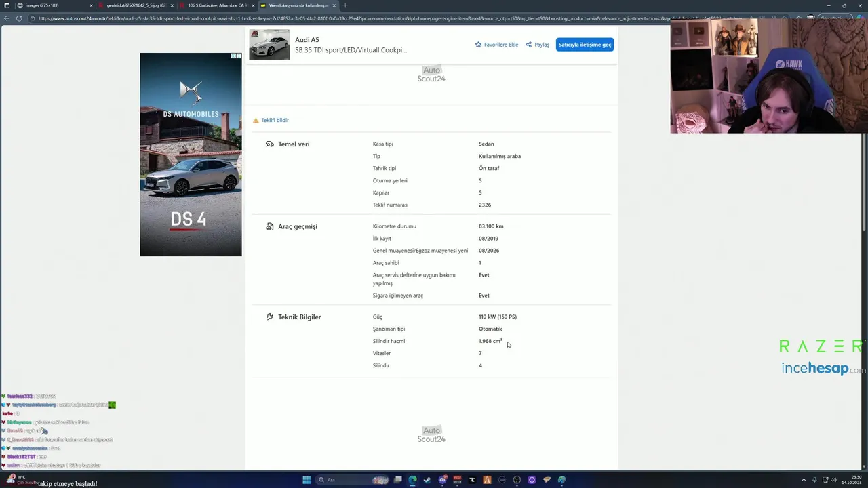
Task: Click the Temel veri section heading
Action: pyautogui.click(x=294, y=144)
